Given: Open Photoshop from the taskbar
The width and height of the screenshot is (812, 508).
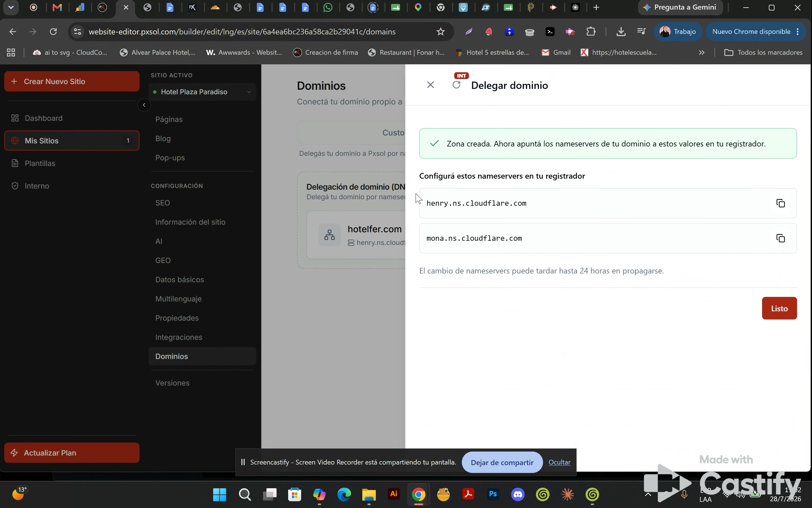Looking at the screenshot, I should point(493,494).
